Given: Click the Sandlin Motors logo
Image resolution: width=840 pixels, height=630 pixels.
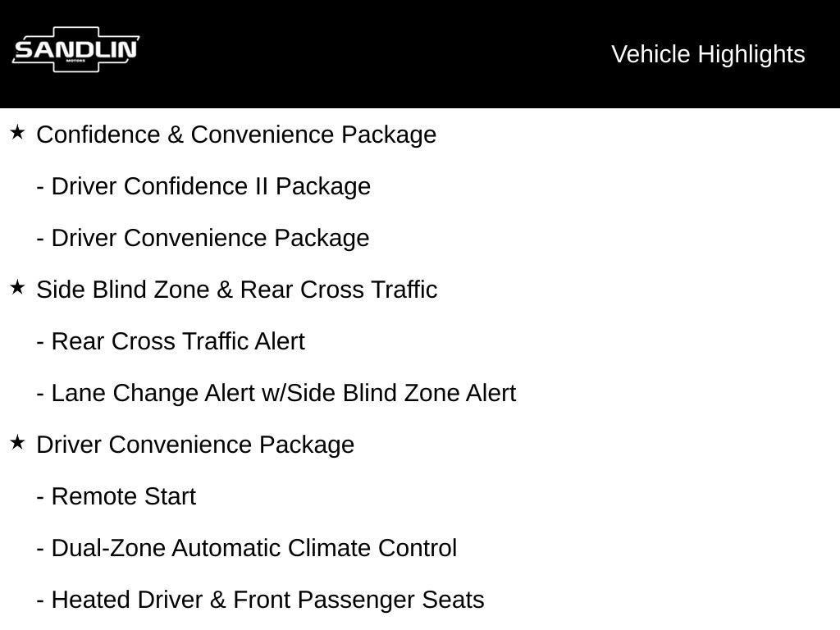Looking at the screenshot, I should 75,51.
